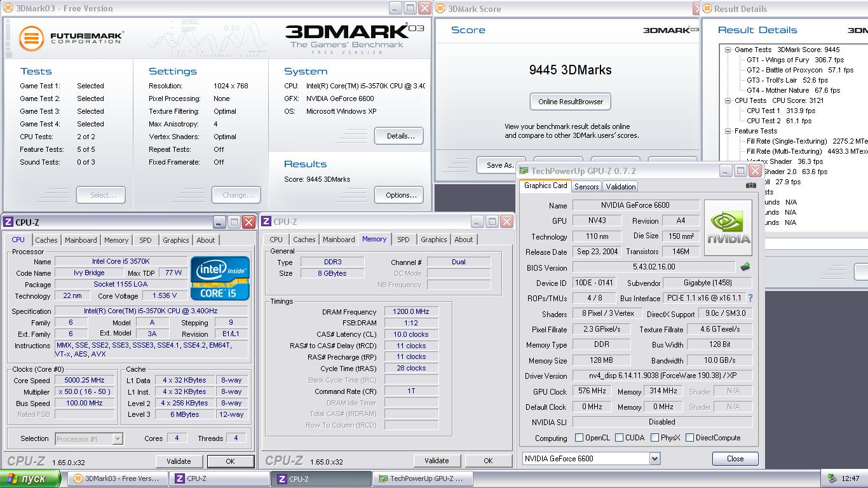The image size is (868, 488).
Task: Collapse the CPU Tests tree node
Action: pyautogui.click(x=728, y=100)
